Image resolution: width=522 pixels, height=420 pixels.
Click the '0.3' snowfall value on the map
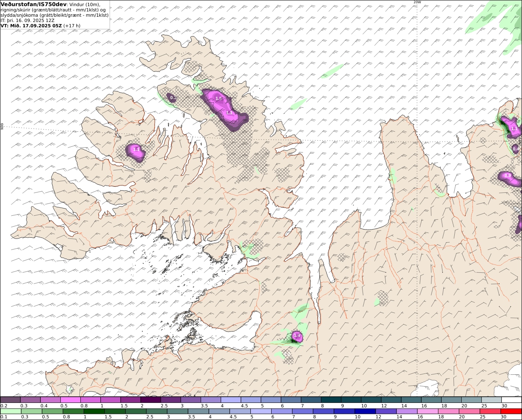coord(173,98)
